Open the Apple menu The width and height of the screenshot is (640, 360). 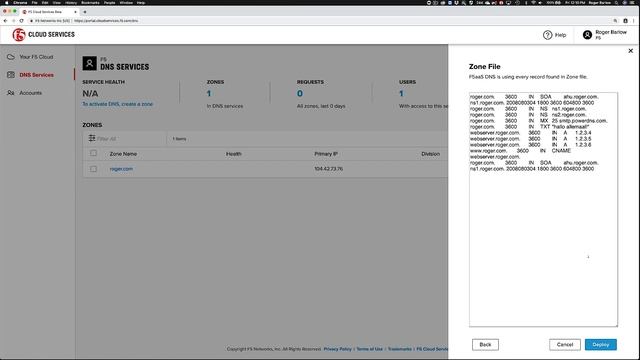coord(6,2)
